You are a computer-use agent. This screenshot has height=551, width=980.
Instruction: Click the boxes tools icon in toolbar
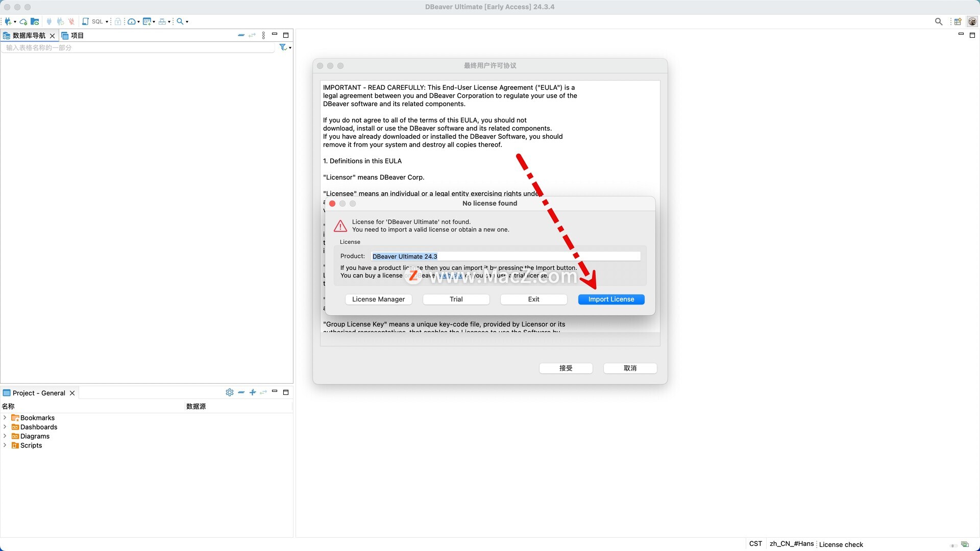[x=162, y=21]
